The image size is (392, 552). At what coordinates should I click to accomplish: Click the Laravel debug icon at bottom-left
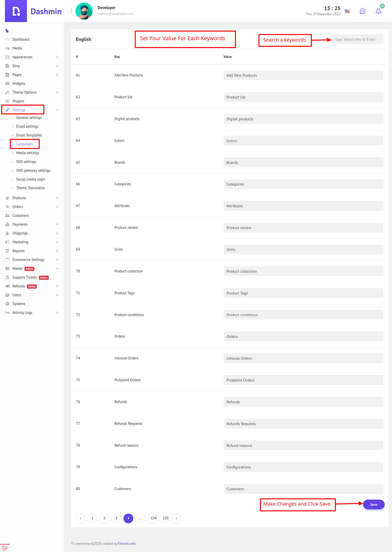click(x=5, y=548)
